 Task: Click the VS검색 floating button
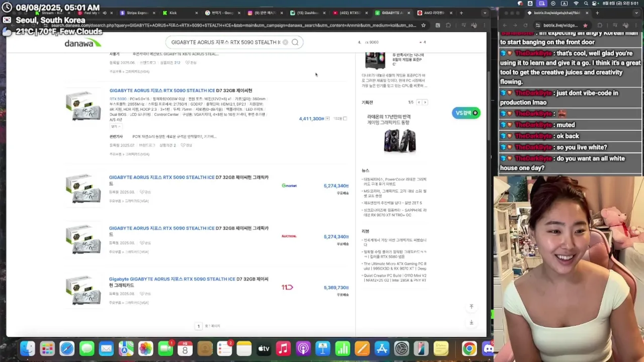[x=466, y=113]
